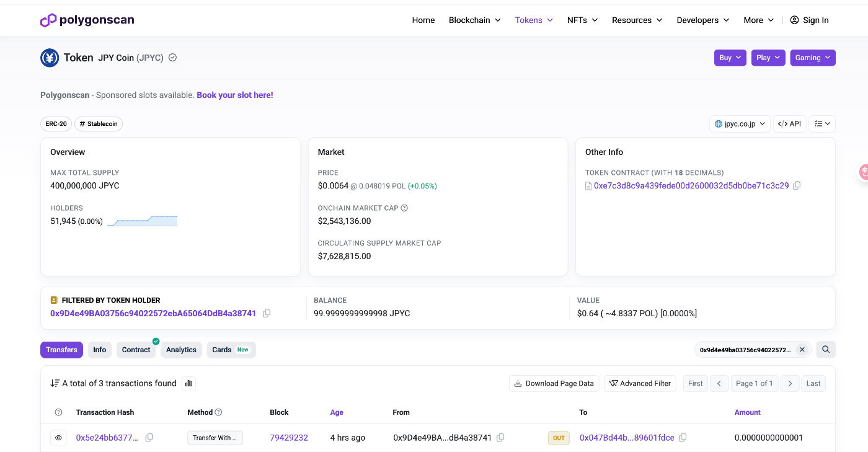Preview transaction 0x5e24bb6377 with eye icon
868x452 pixels.
pos(59,438)
